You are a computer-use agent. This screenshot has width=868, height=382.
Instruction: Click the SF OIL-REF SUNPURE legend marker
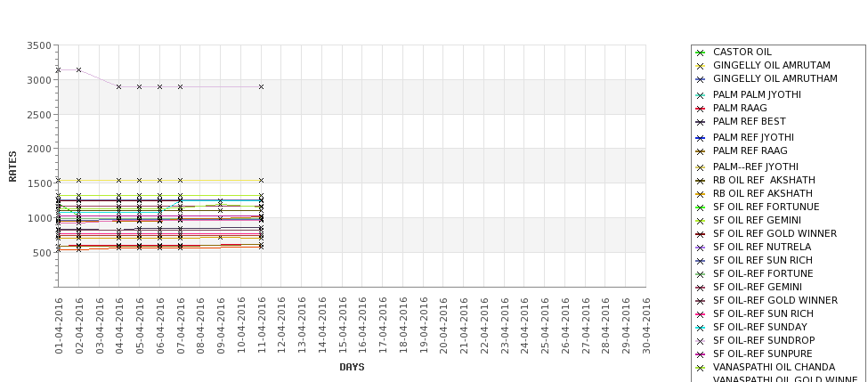tap(700, 354)
